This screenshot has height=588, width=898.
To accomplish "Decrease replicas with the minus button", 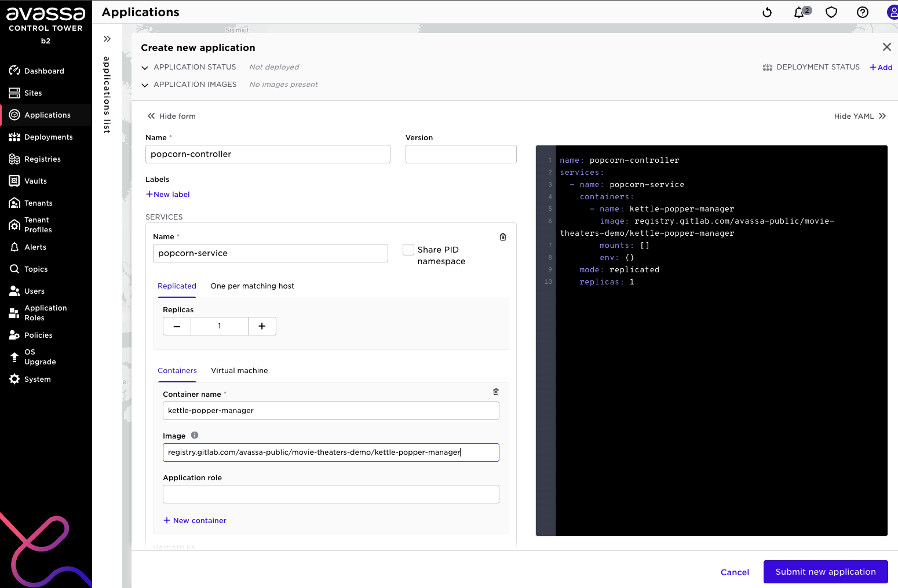I will point(177,326).
